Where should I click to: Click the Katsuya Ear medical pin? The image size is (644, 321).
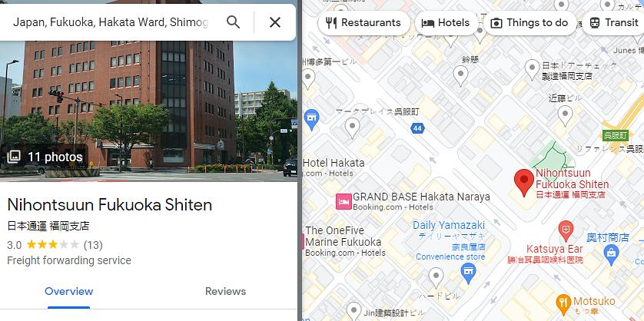[x=566, y=230]
